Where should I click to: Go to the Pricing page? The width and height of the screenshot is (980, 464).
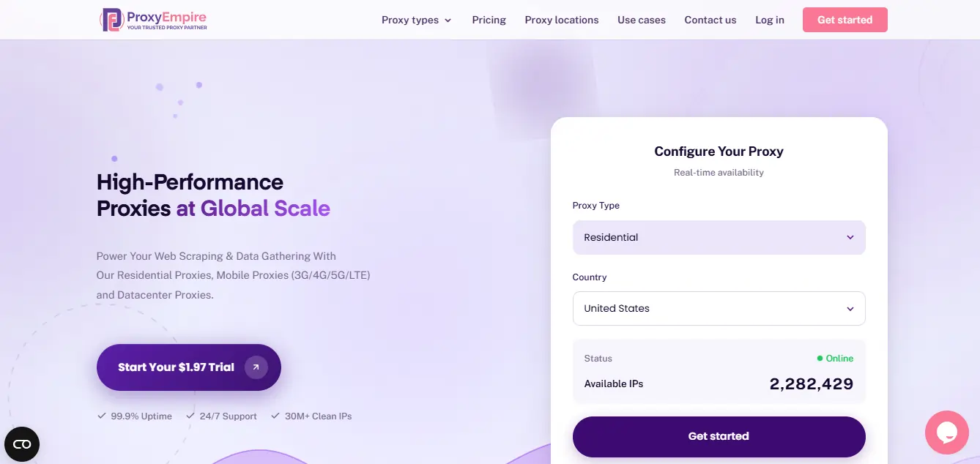tap(489, 20)
